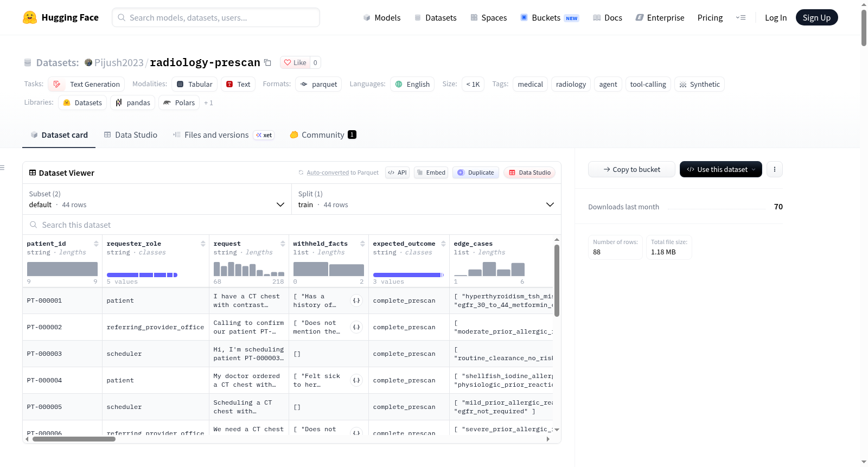This screenshot has height=467, width=868.
Task: Open the three-dot dataset options menu
Action: tap(775, 169)
